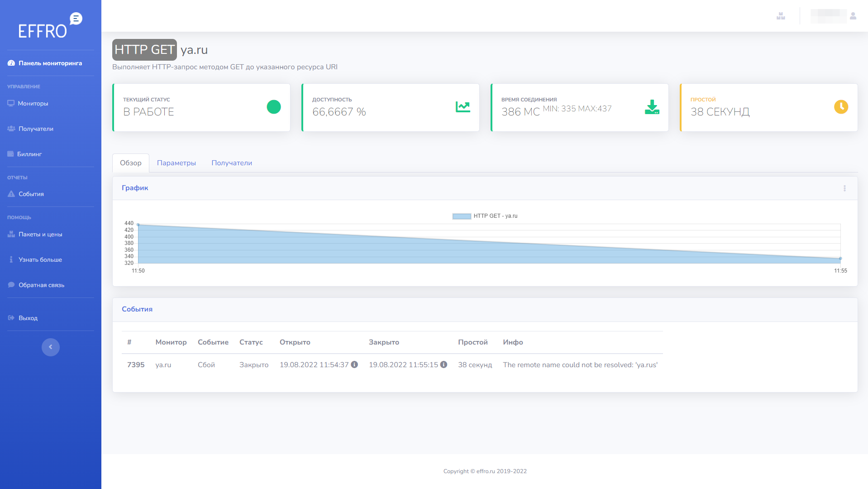Go to Панель мониторинга
This screenshot has width=868, height=489.
tap(50, 63)
